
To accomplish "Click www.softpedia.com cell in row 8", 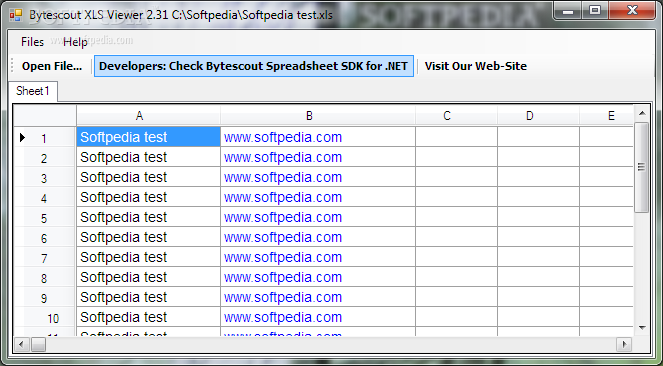I will tap(318, 277).
